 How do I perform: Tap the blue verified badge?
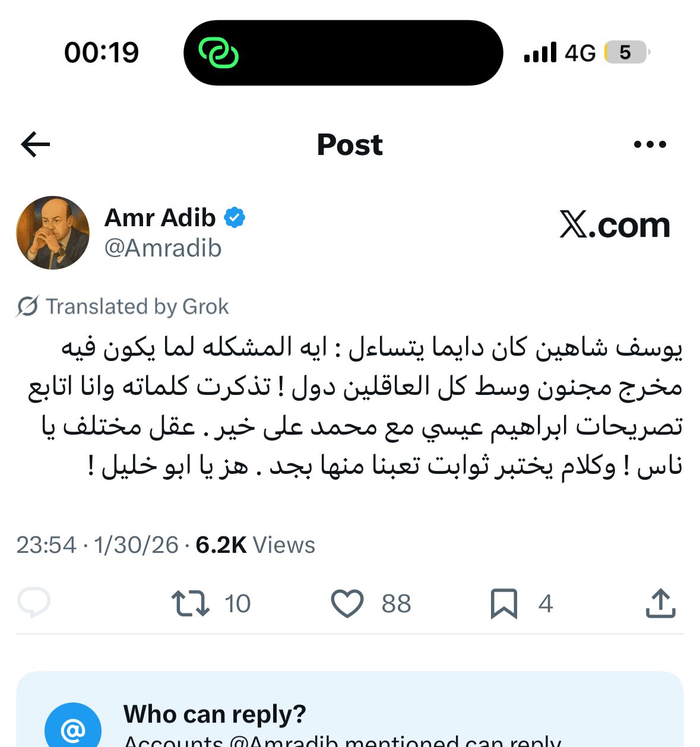[235, 218]
